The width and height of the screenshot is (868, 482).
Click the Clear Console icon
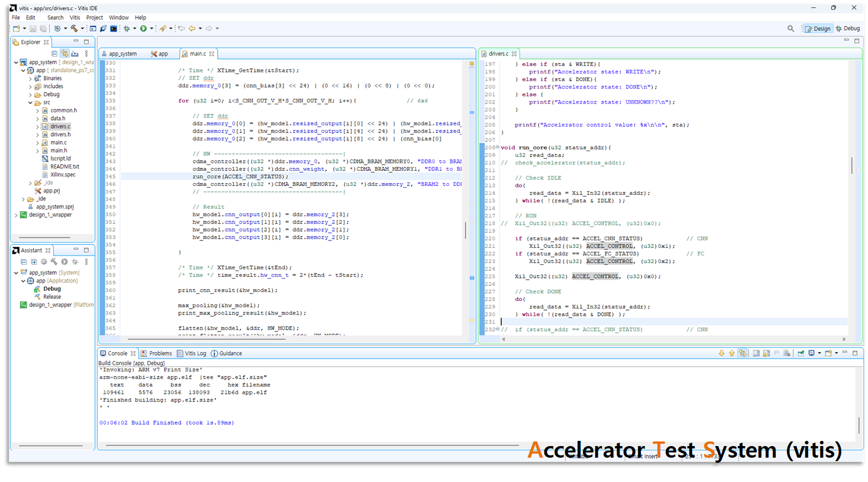[x=787, y=353]
